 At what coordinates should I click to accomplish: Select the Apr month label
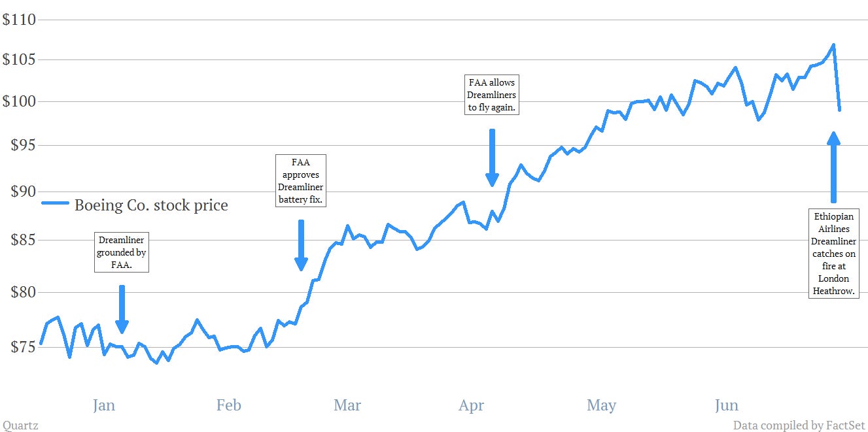pyautogui.click(x=471, y=406)
